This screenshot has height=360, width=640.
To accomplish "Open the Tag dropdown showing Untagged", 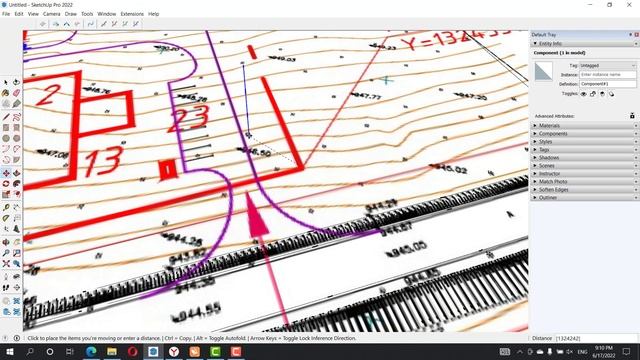I will click(x=608, y=65).
